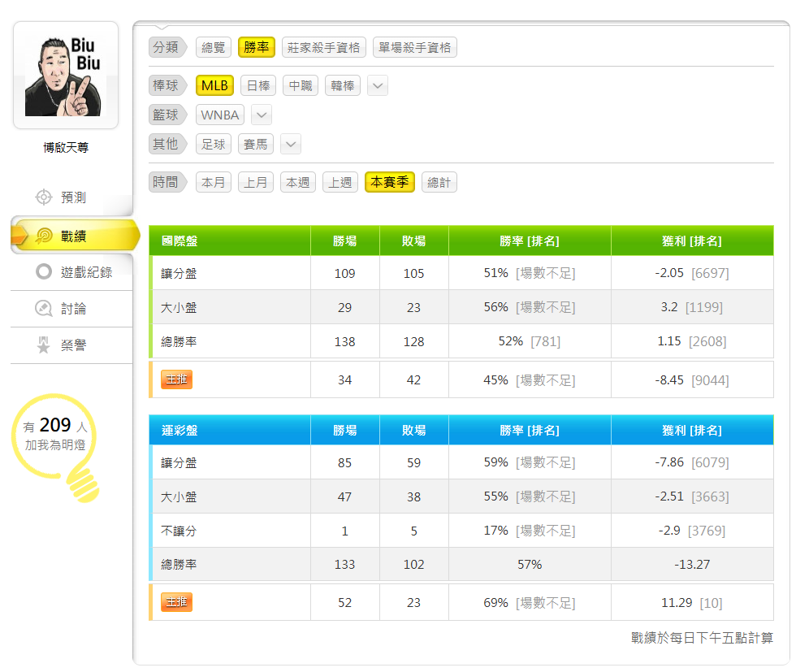This screenshot has width=796, height=672.
Task: Click 國際盤 勝率 [排名] column header
Action: click(530, 241)
